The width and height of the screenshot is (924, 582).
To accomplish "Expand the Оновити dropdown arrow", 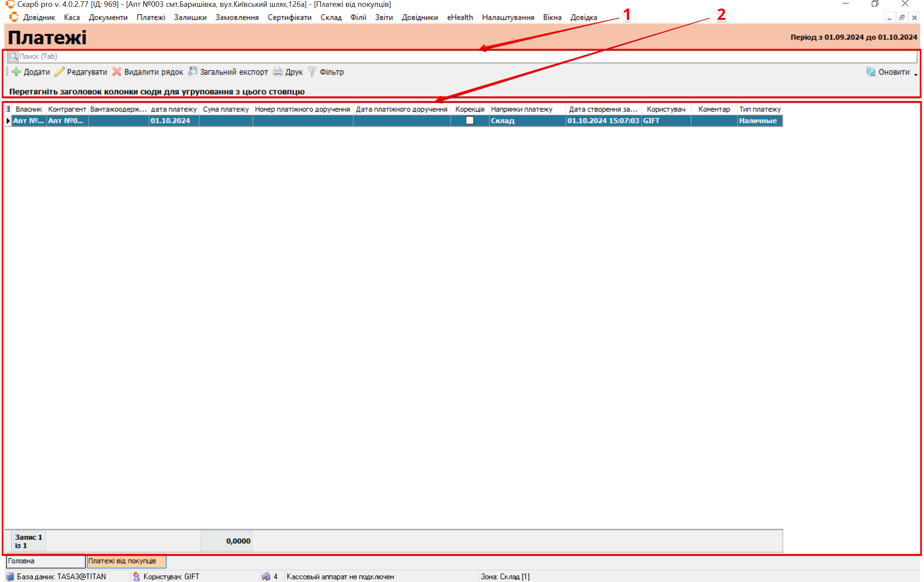I will 916,74.
